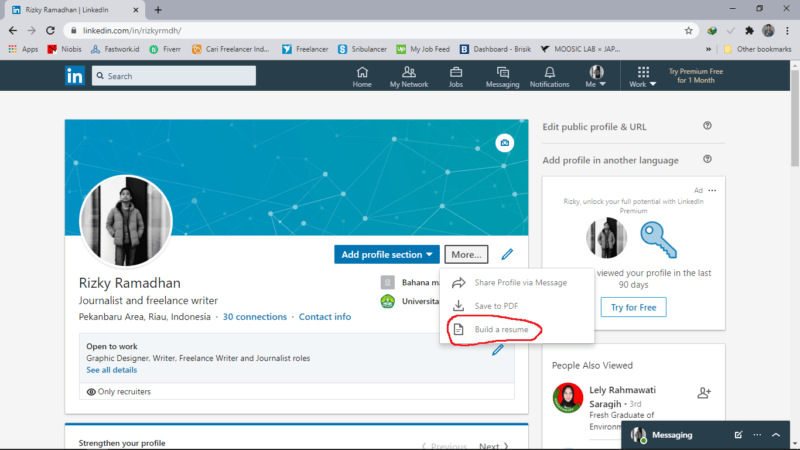Click Next in Strengthen your profile
800x450 pixels.
click(494, 446)
